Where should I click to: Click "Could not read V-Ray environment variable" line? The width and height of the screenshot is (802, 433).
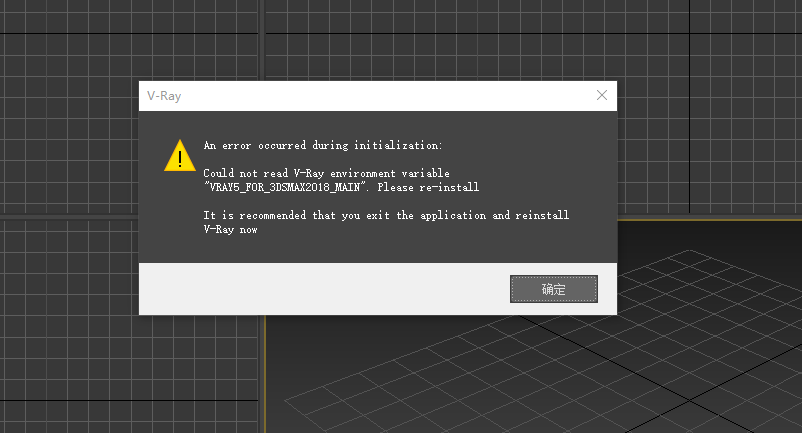[326, 173]
